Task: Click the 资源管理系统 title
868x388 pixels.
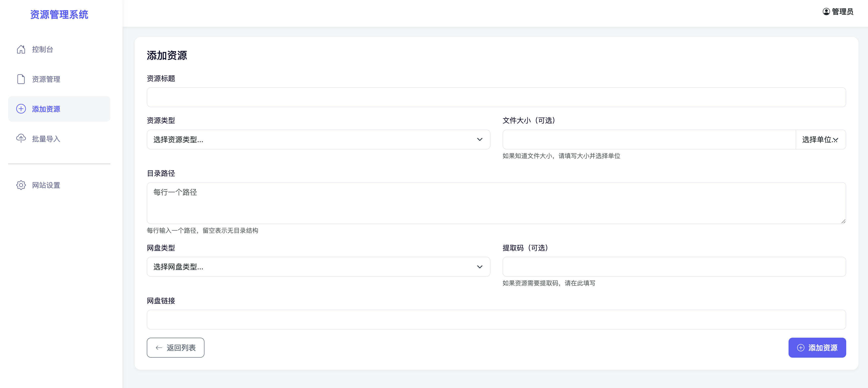Action: (59, 15)
